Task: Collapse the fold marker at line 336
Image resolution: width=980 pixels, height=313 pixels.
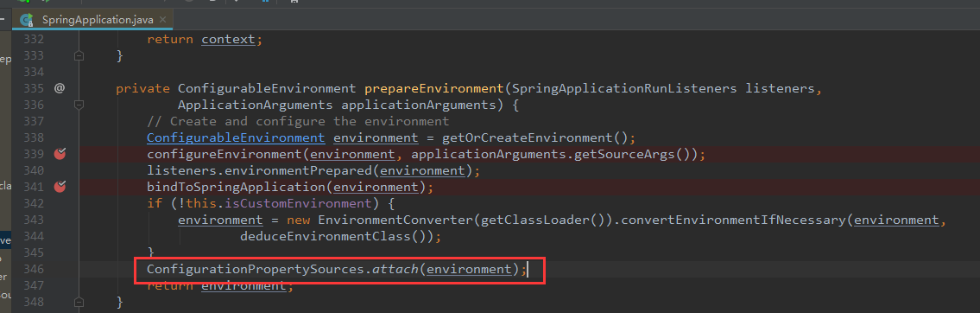Action: [79, 105]
